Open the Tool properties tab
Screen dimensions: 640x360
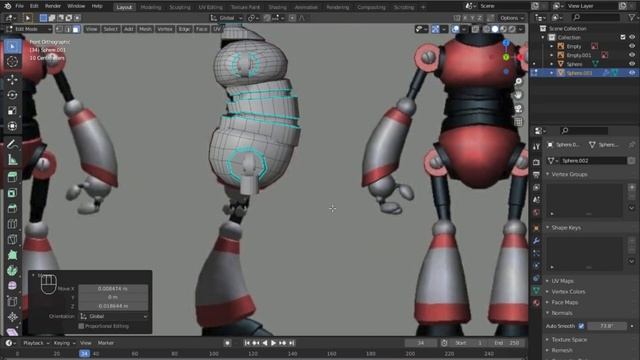[x=536, y=147]
